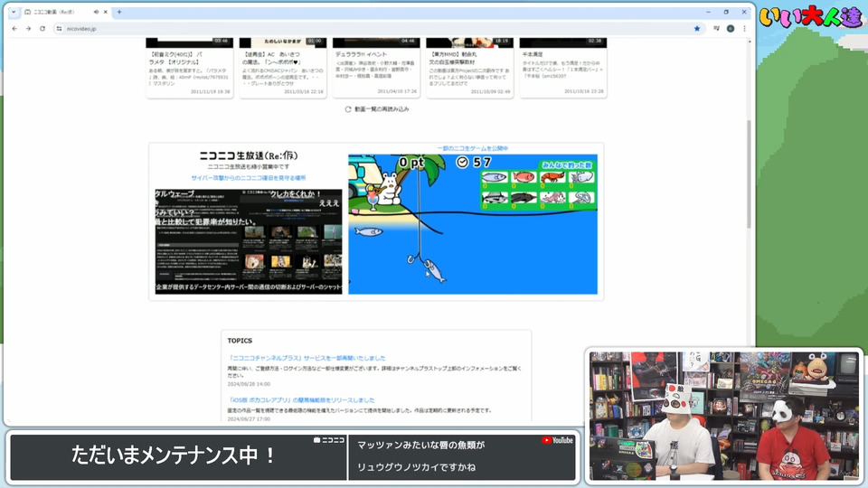Viewport: 868px width, 488px height.
Task: Open the media control icon in toolbar
Action: coord(716,28)
